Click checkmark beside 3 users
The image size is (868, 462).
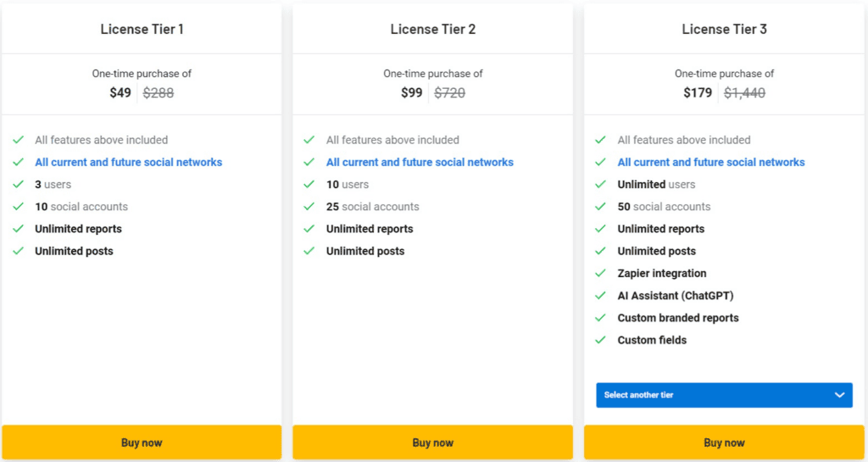click(18, 185)
